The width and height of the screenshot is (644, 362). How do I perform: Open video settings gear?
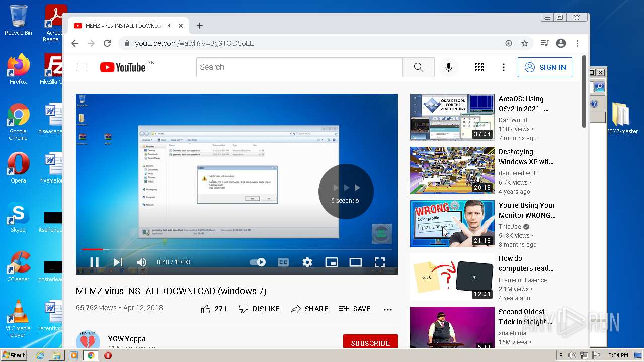point(307,262)
